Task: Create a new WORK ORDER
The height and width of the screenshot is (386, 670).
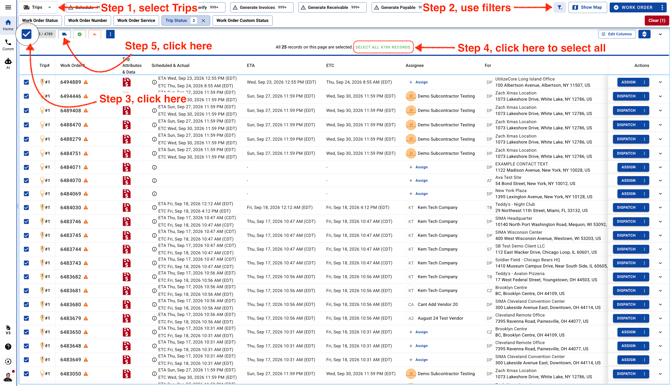Action: tap(633, 7)
